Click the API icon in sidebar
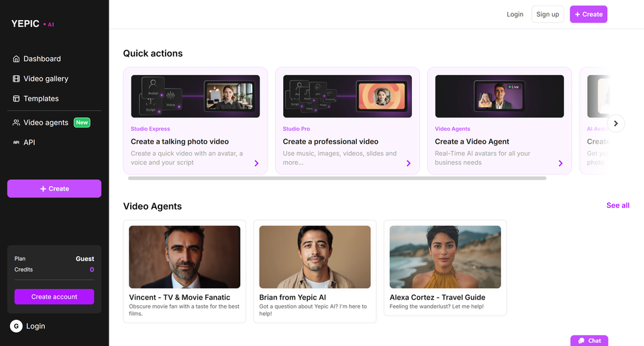 pos(16,143)
